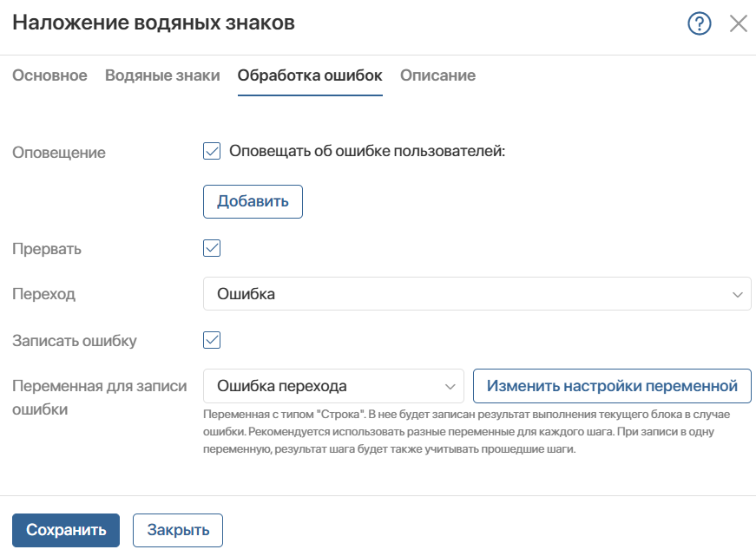Click the hint text below variable dropdown
This screenshot has width=756, height=556.
tap(466, 432)
